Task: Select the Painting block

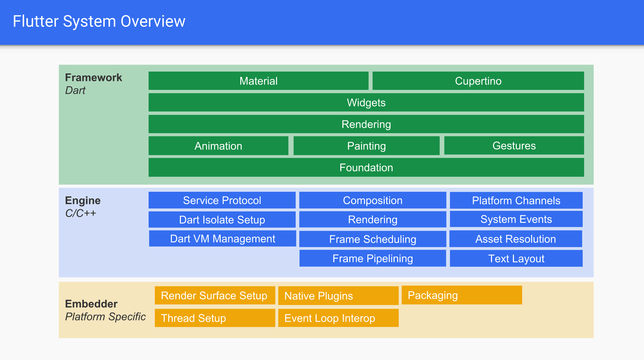Action: click(366, 146)
